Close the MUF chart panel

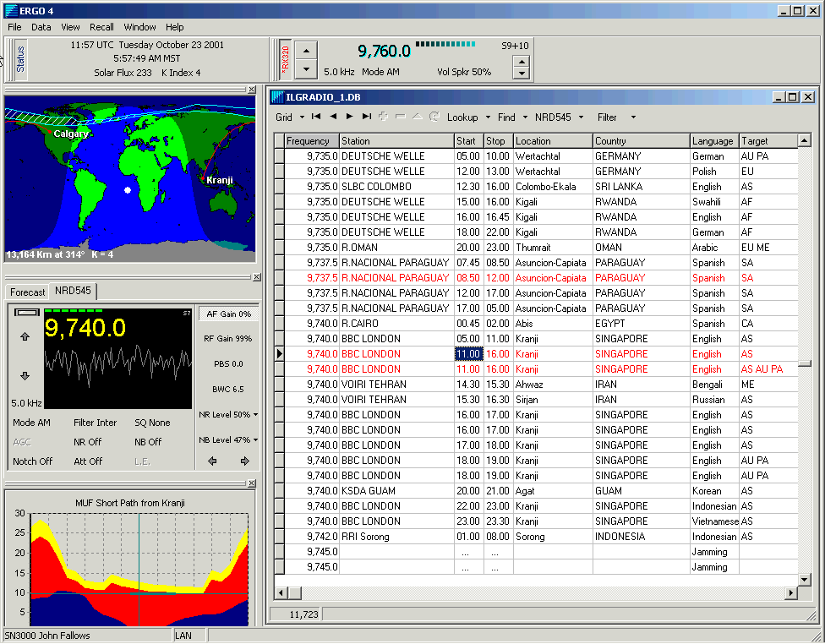tap(252, 483)
